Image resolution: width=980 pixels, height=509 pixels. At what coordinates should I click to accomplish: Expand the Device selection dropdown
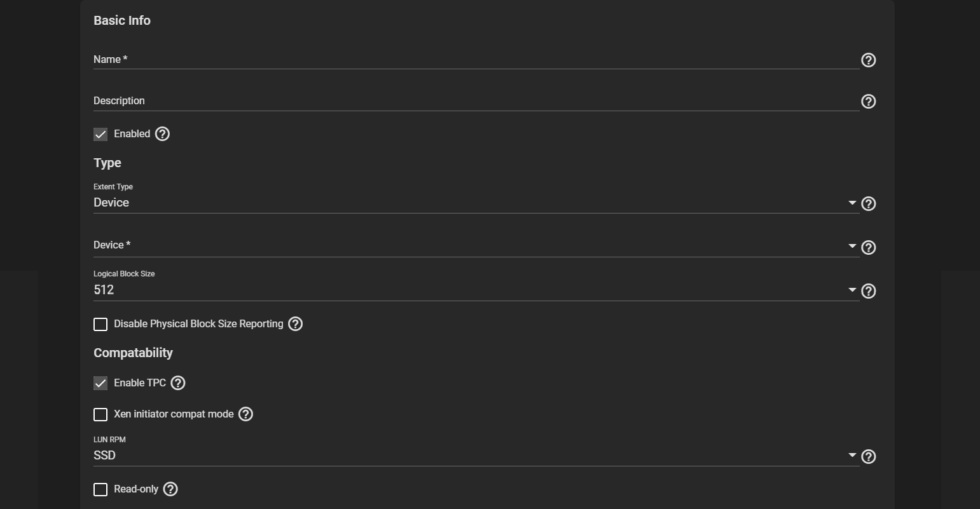tap(476, 246)
